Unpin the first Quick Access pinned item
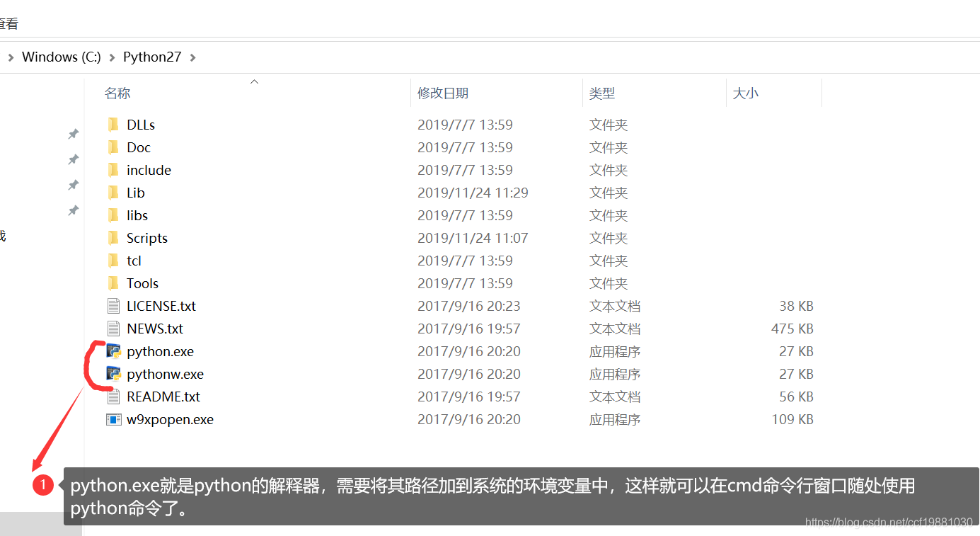 click(x=73, y=133)
